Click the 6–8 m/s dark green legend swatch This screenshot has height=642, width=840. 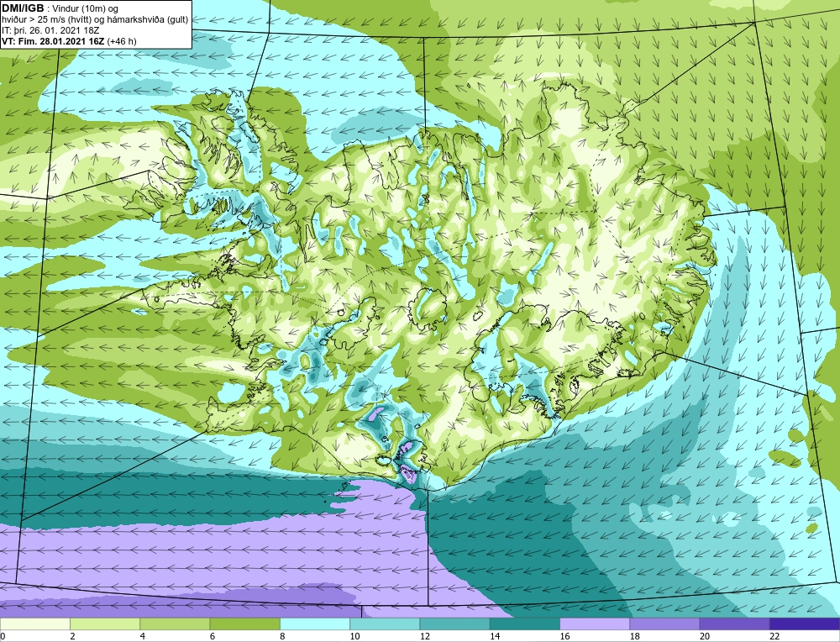pyautogui.click(x=244, y=624)
